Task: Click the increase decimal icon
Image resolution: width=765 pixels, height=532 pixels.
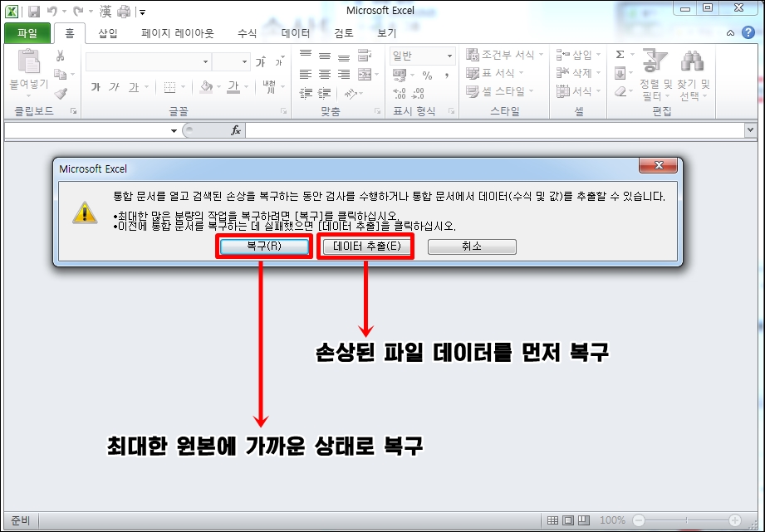Action: [399, 93]
